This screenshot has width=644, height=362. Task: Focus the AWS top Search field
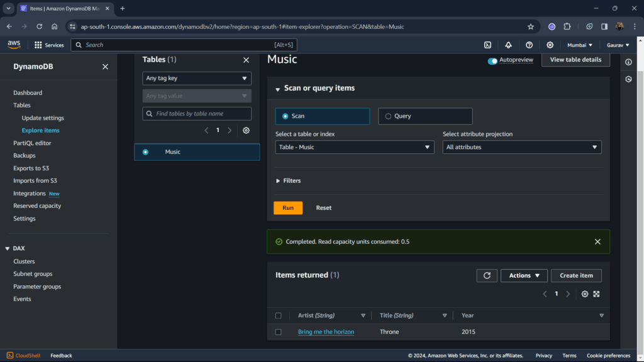[184, 45]
